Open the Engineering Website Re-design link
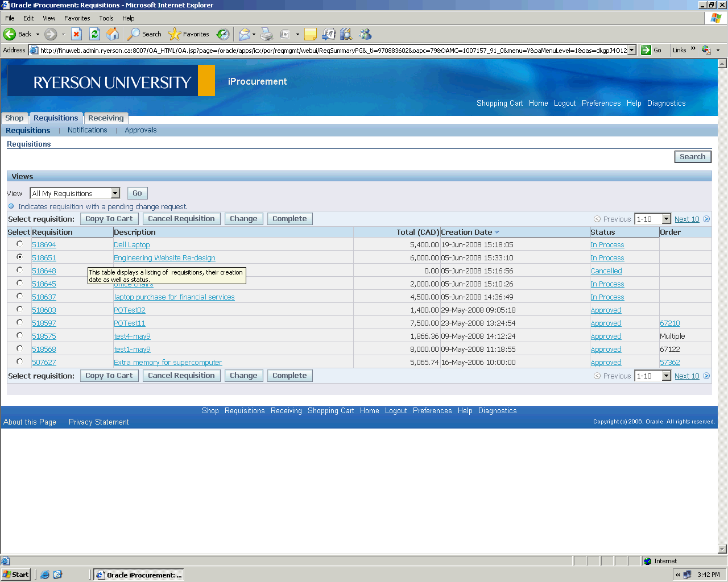 pos(164,258)
